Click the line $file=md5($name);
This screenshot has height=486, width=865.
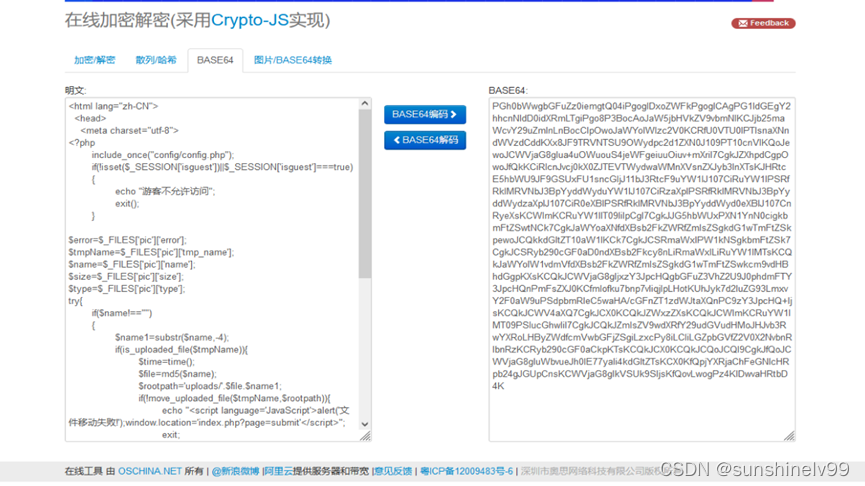178,374
